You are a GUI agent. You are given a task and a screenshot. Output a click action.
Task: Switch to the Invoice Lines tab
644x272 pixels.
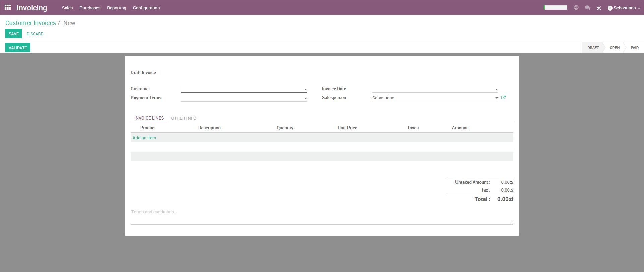[x=149, y=118]
